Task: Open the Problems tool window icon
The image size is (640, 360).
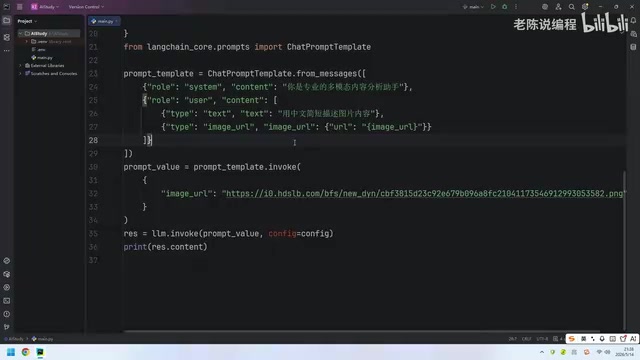Action: (7, 314)
